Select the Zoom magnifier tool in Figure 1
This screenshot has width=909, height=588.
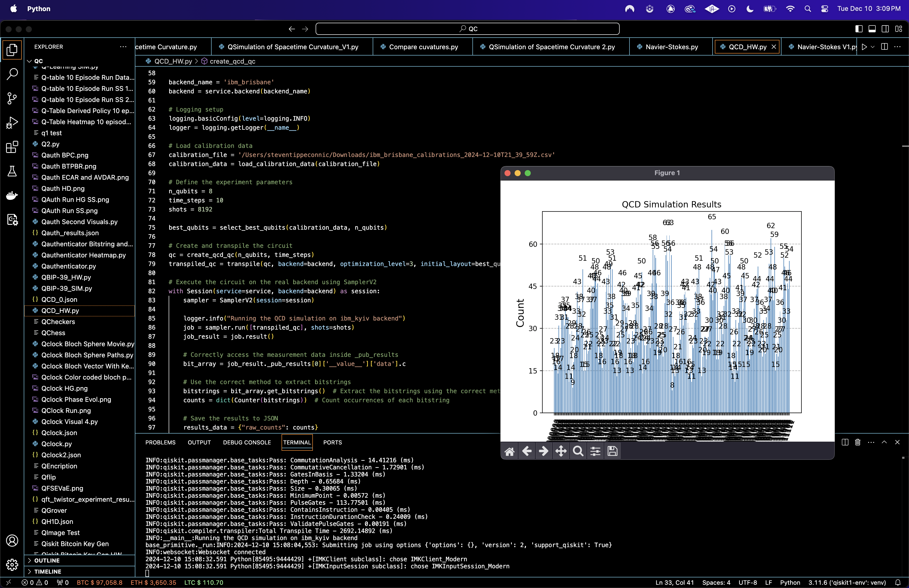[578, 451]
